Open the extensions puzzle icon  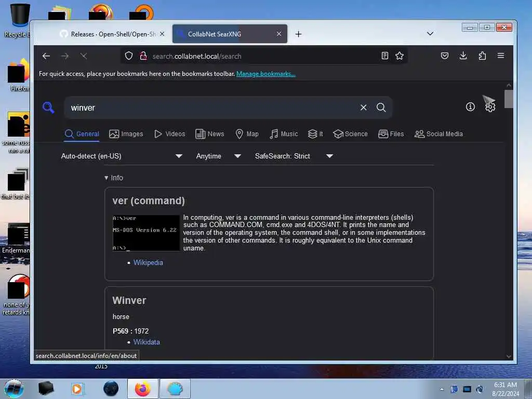(482, 56)
